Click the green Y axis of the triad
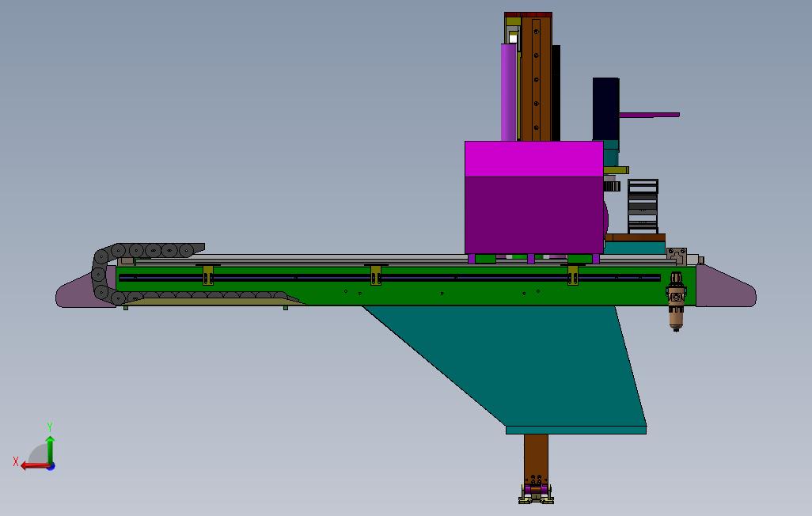812x516 pixels. tap(50, 450)
